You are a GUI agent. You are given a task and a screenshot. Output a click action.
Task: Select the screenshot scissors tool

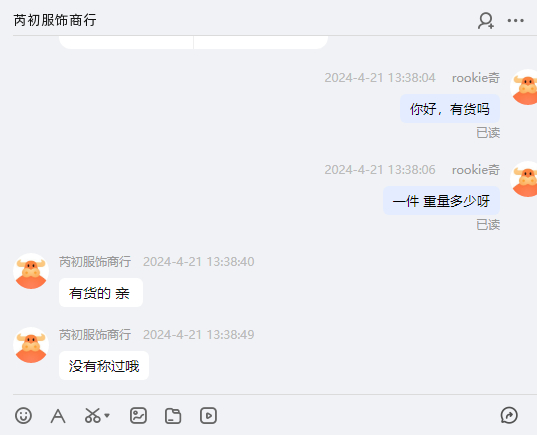[x=92, y=416]
